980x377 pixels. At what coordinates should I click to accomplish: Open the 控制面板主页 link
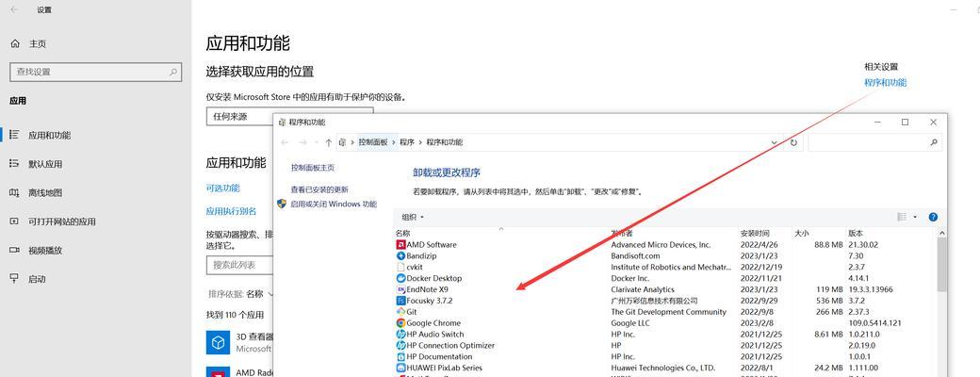[x=313, y=168]
